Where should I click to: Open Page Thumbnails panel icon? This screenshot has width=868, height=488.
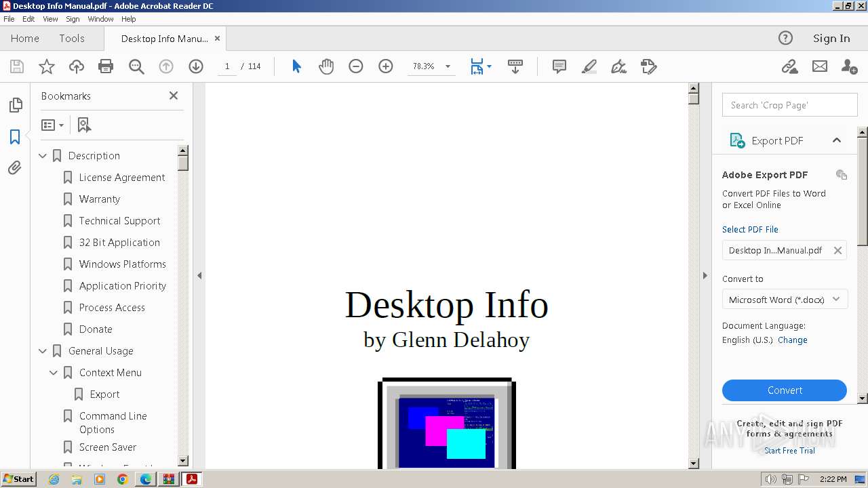(15, 105)
